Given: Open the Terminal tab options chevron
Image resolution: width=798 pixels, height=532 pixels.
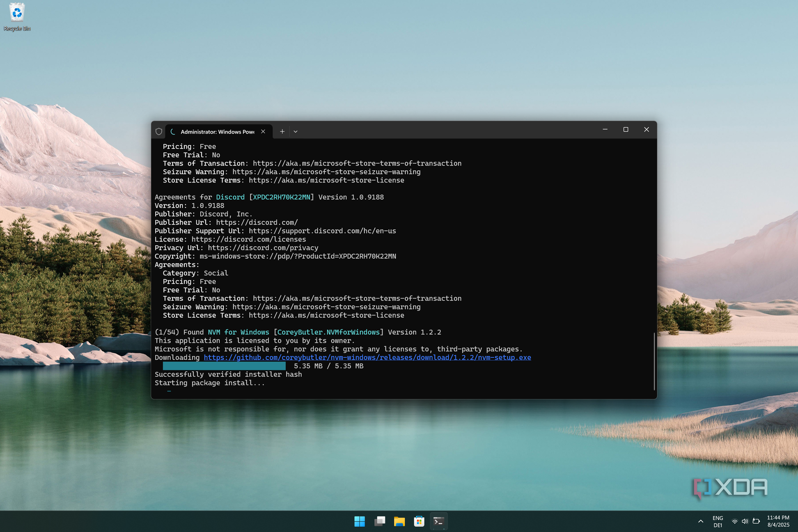Looking at the screenshot, I should 295,131.
